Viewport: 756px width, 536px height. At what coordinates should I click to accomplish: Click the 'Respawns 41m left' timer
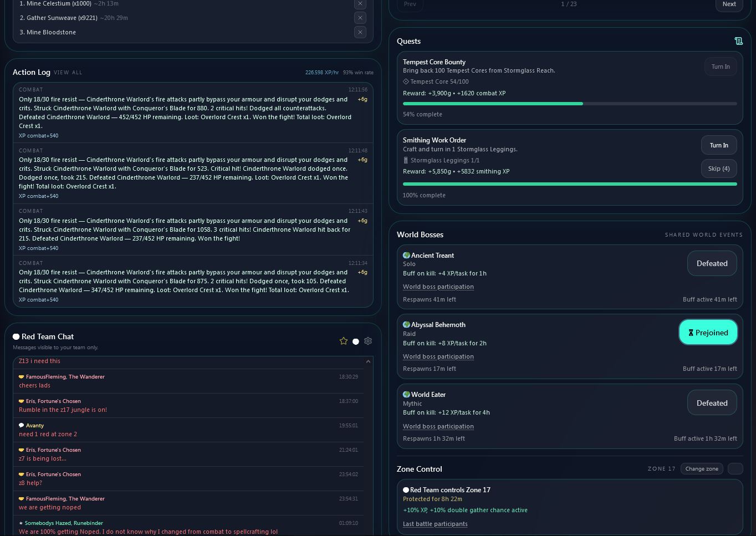430,300
